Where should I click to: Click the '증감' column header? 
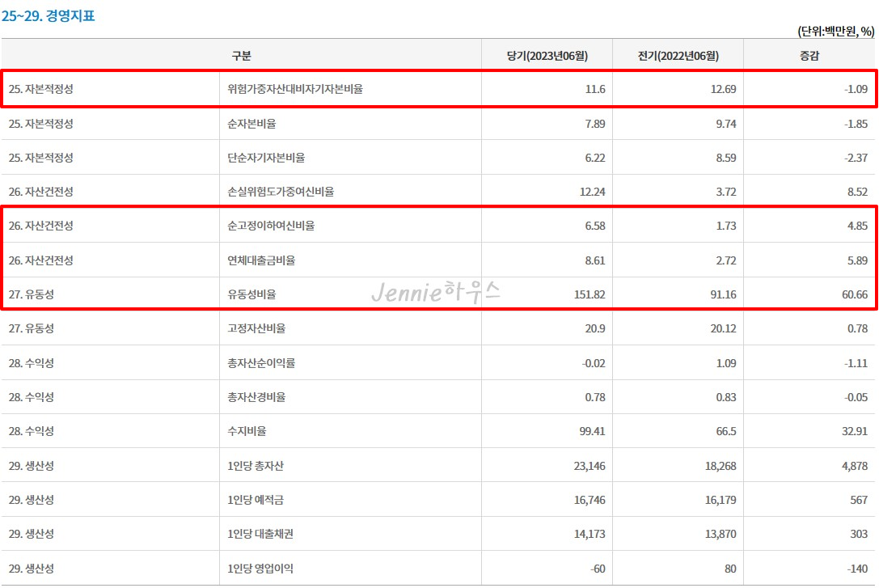click(x=809, y=56)
